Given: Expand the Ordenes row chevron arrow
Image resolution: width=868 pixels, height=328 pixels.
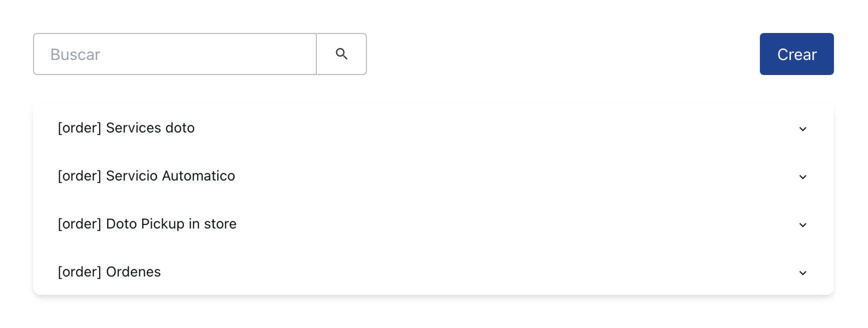Looking at the screenshot, I should (802, 273).
